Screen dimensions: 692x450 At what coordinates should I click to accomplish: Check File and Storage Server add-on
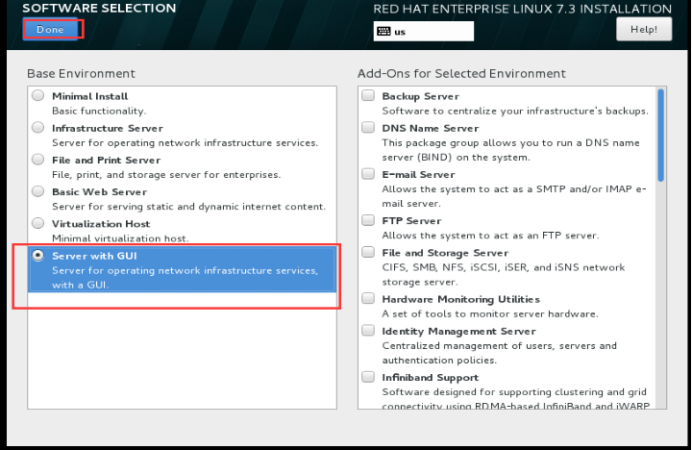click(x=369, y=253)
